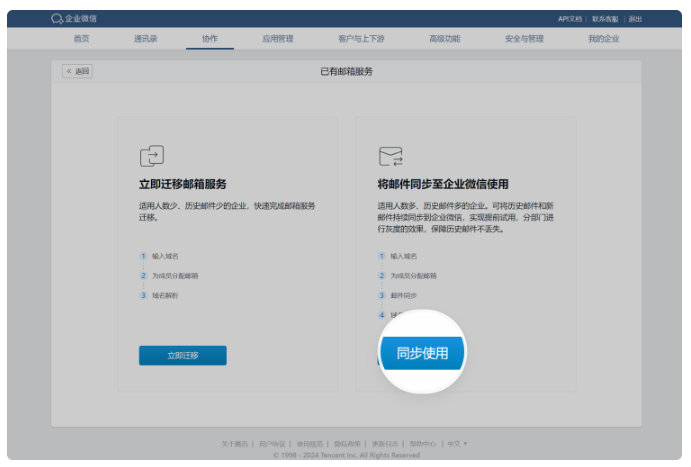Select the 协作 tab
The height and width of the screenshot is (467, 691).
tap(210, 39)
